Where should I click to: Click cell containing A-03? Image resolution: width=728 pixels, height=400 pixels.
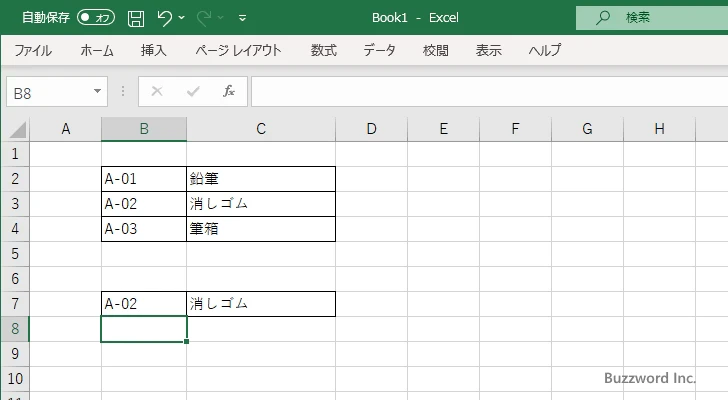pos(144,229)
